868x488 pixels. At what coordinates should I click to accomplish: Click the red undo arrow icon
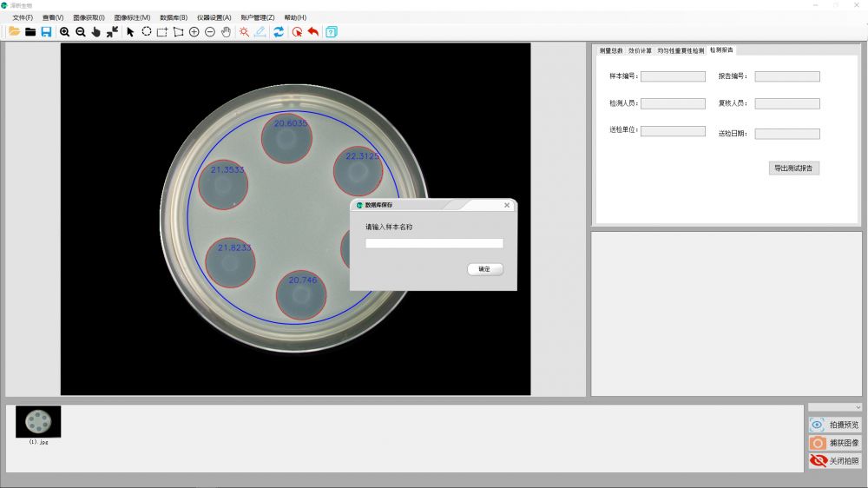point(312,32)
